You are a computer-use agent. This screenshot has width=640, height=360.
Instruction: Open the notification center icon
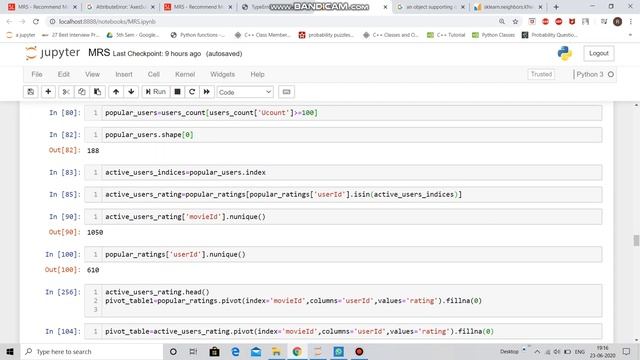point(627,352)
